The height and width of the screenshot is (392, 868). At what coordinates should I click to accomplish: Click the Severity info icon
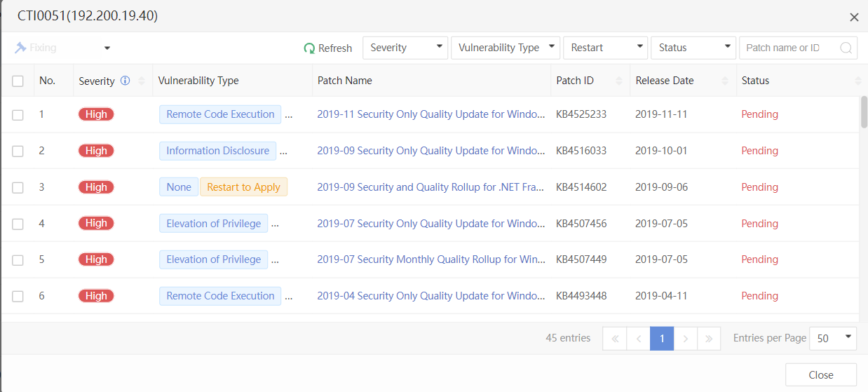(x=126, y=81)
